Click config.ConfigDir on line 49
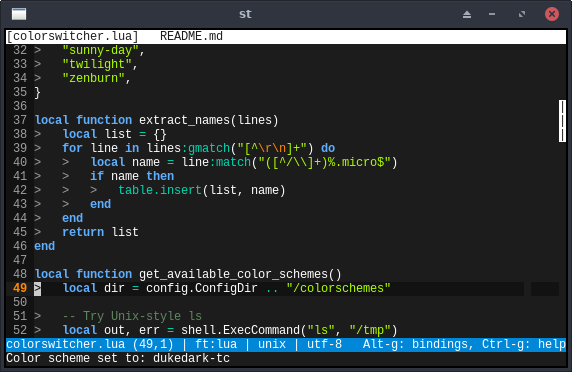 coord(202,288)
